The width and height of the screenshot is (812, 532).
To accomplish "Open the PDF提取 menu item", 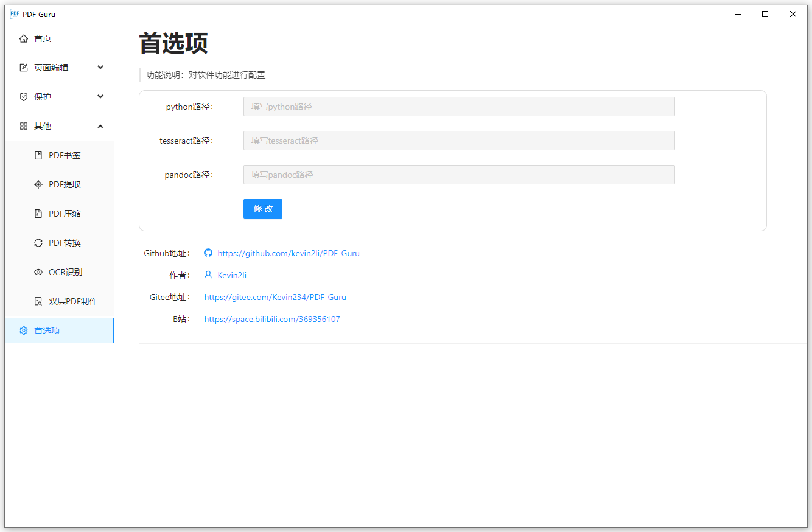I will click(59, 184).
